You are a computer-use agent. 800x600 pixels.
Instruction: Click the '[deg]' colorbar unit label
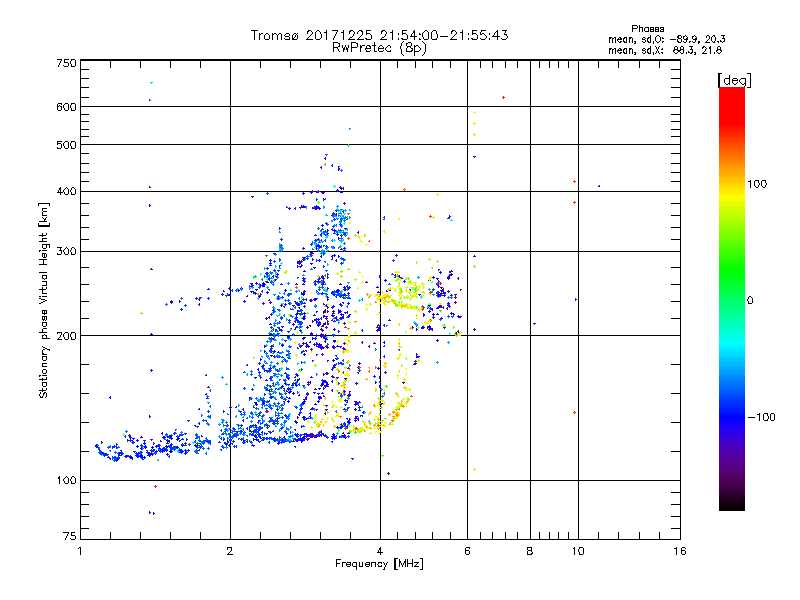[x=734, y=80]
